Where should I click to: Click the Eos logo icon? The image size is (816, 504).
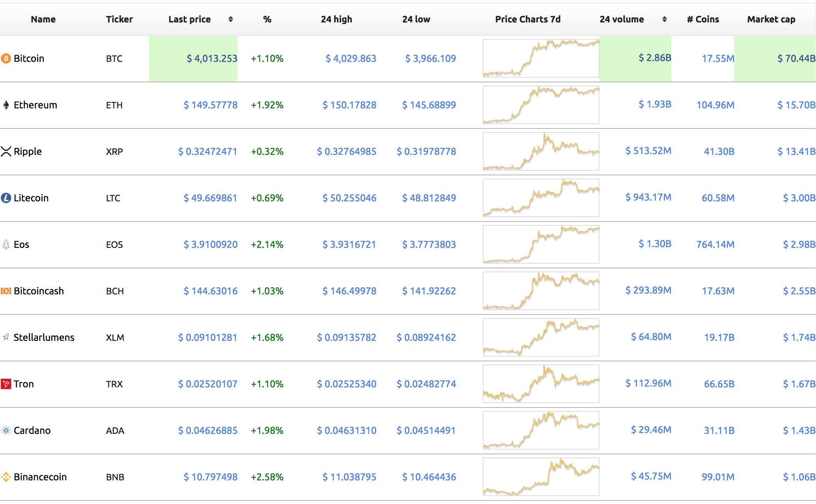click(x=6, y=245)
